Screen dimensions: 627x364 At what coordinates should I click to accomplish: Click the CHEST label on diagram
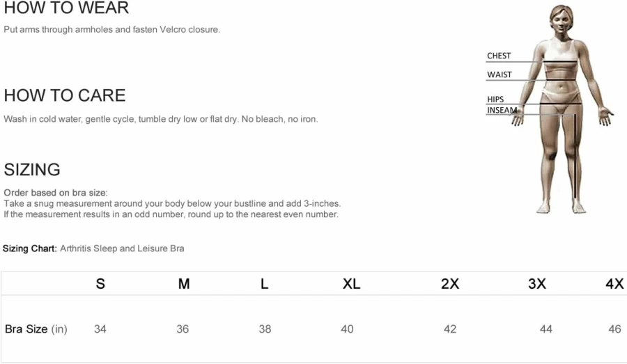pos(499,56)
